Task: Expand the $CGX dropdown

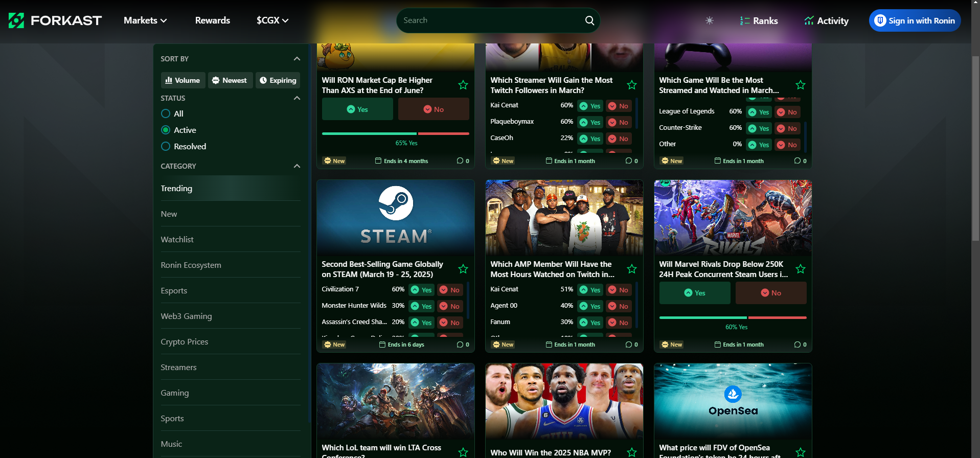Action: 272,20
